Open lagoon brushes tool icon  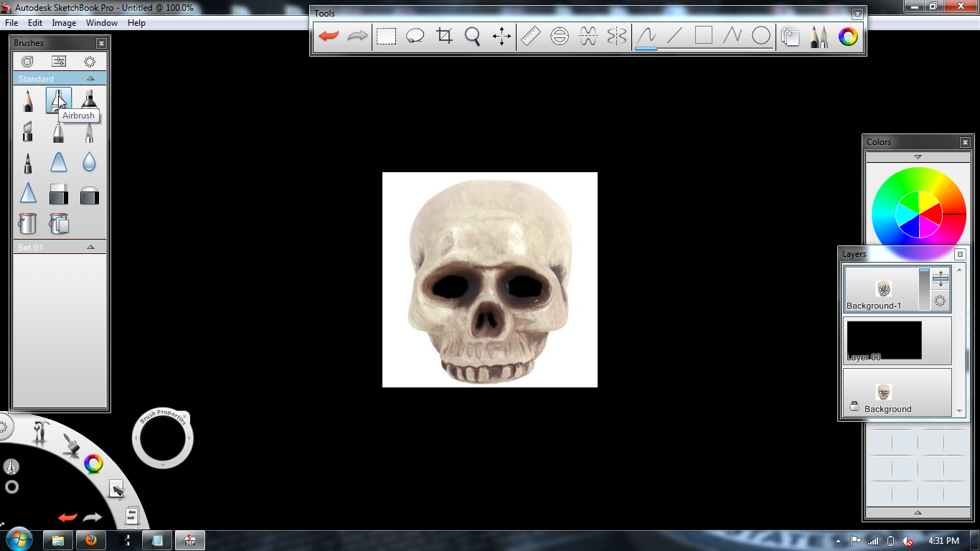click(70, 443)
